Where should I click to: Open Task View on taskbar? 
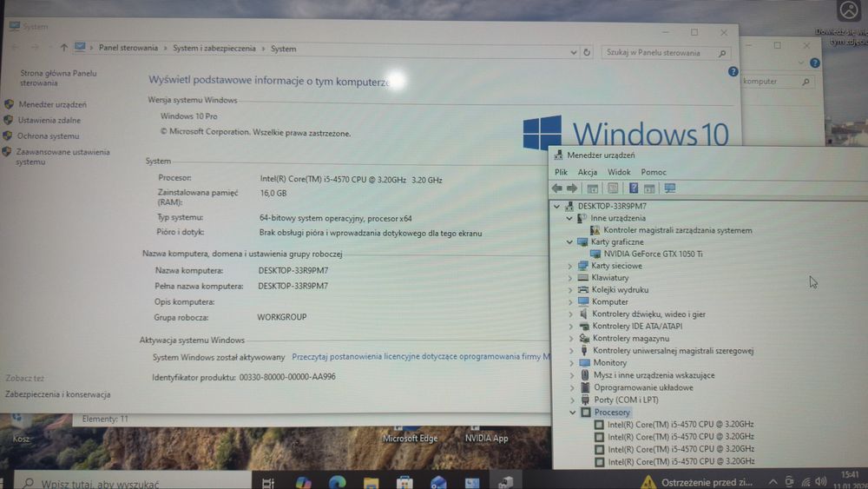268,483
